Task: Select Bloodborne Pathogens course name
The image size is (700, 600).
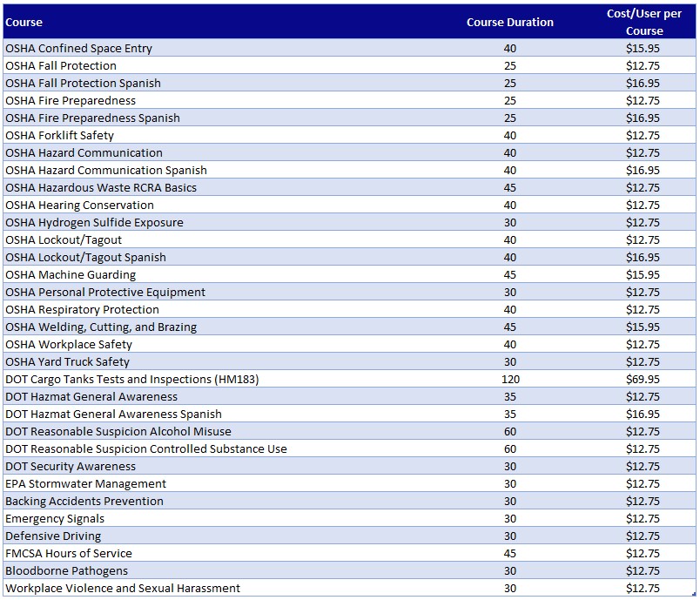Action: point(66,570)
